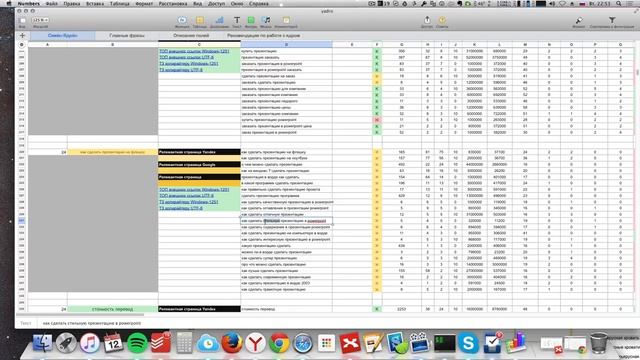Screen dimensions: 640x360
Task: Enter full screen with the window's expand arrows
Action: 636,11
